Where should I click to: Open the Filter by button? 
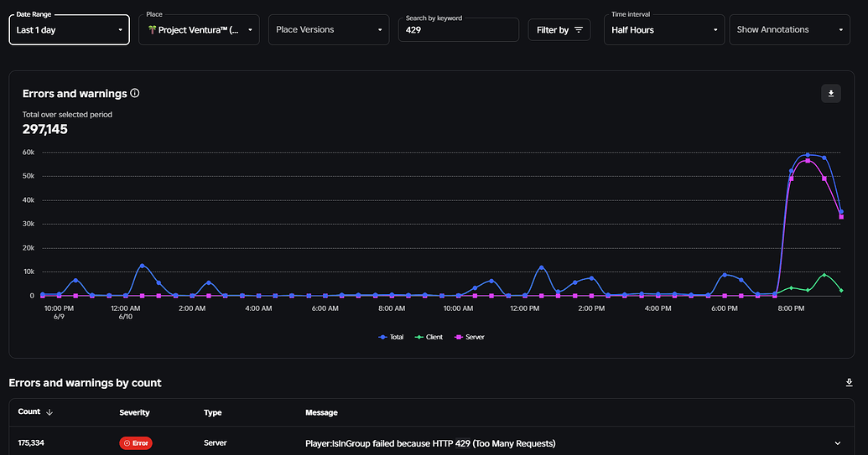pos(559,30)
